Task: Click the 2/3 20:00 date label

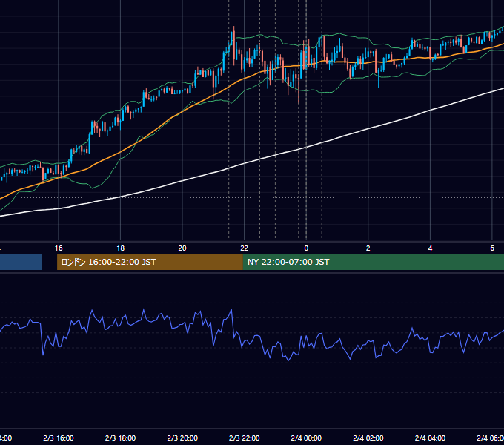Action: point(182,438)
